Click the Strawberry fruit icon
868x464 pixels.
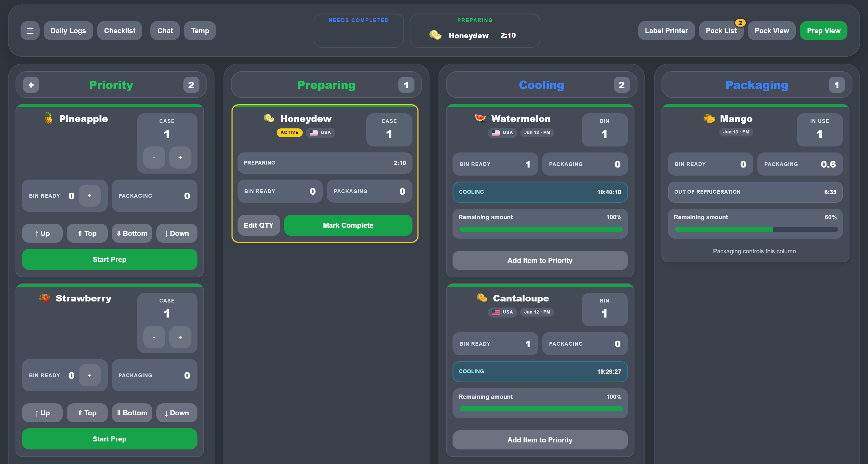coord(45,298)
